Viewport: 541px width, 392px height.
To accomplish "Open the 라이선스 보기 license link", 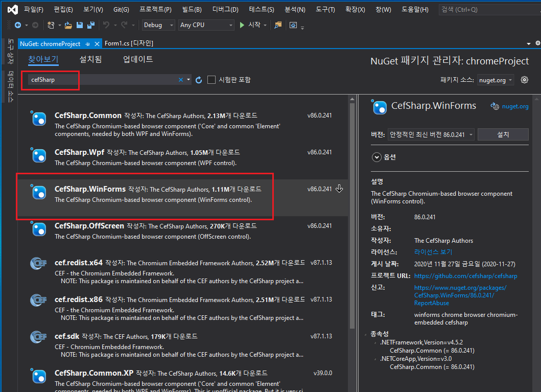I will (433, 252).
